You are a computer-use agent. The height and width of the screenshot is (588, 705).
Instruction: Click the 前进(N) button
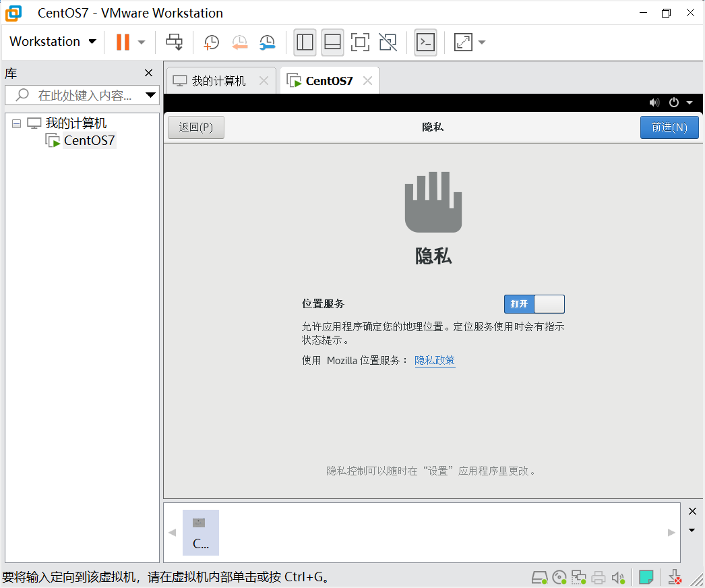coord(669,127)
